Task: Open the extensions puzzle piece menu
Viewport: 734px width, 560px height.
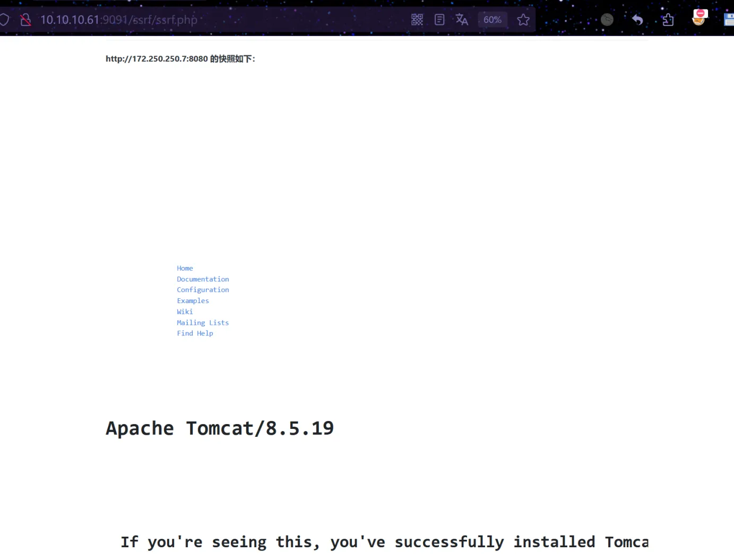Action: [x=668, y=20]
